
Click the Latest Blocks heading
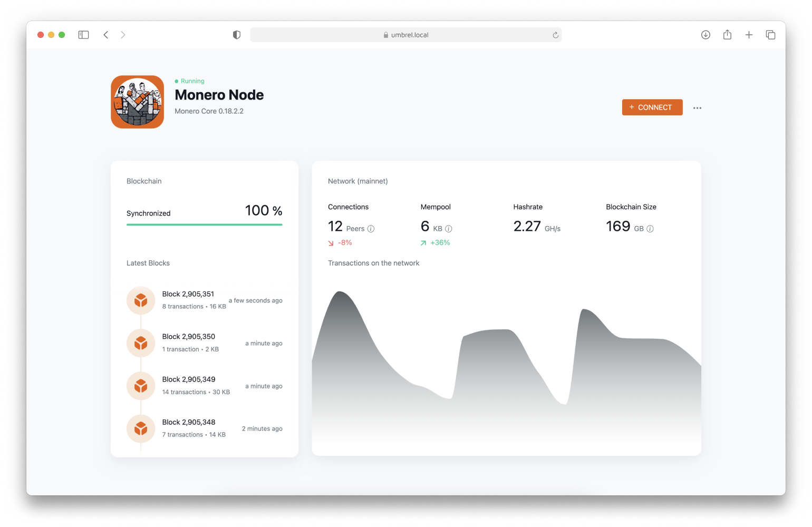(x=148, y=263)
